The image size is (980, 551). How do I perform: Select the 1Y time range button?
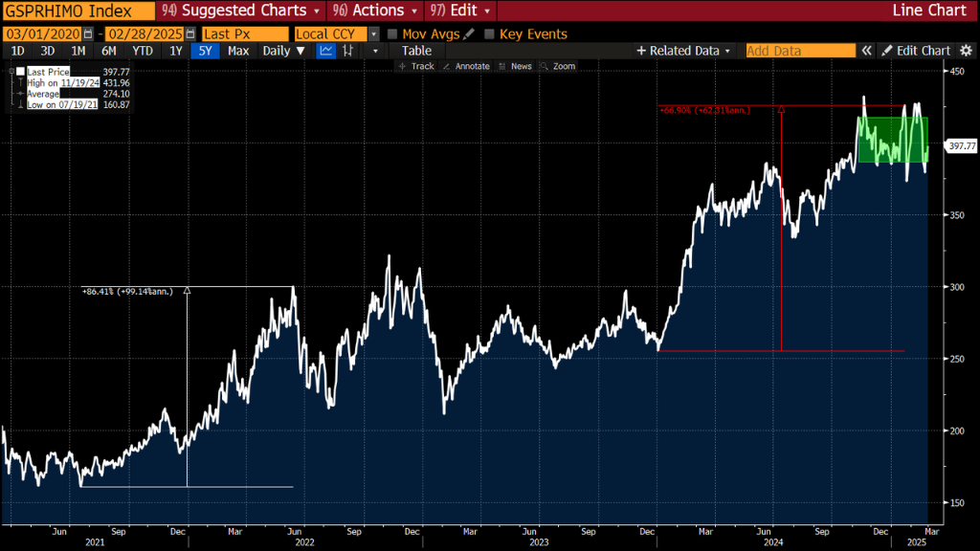[x=176, y=52]
